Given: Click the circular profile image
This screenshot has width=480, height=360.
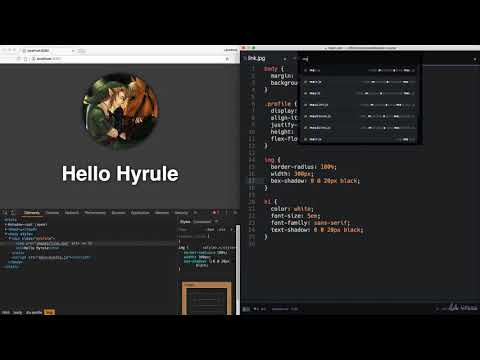Looking at the screenshot, I should tap(121, 112).
